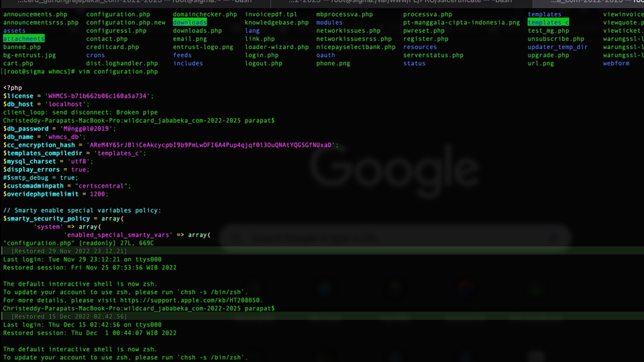
Task: Click the highlighted templates_c directory in listing
Action: (548, 23)
